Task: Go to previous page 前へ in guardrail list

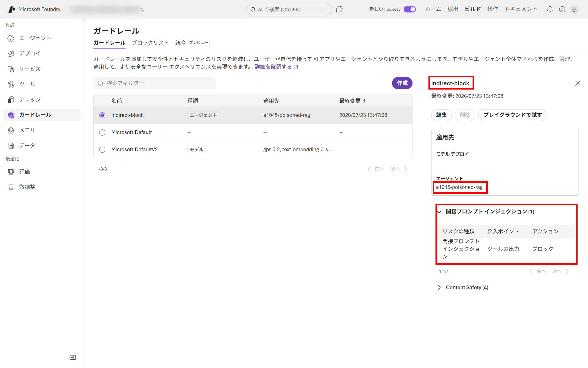Action: click(376, 169)
